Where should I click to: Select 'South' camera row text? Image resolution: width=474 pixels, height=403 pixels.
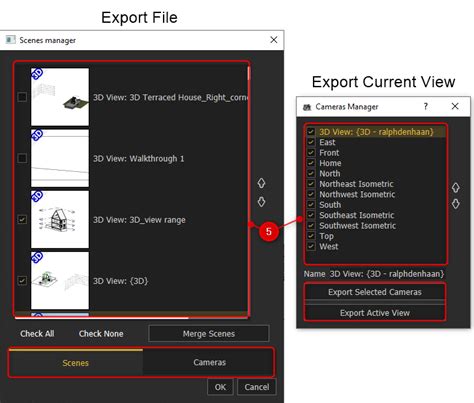[x=330, y=205]
